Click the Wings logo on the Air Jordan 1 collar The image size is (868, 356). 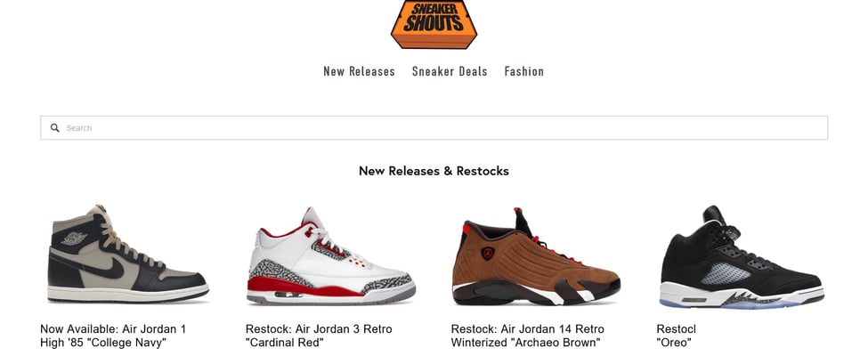click(x=74, y=239)
